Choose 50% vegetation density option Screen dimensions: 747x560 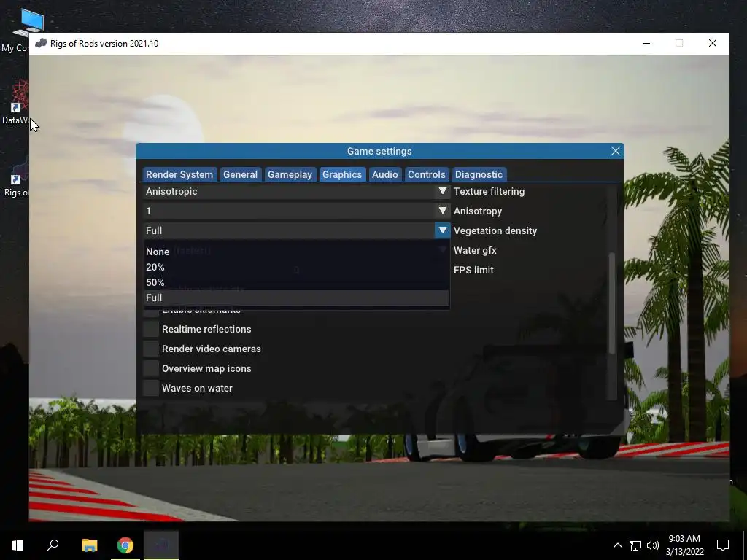tap(296, 282)
